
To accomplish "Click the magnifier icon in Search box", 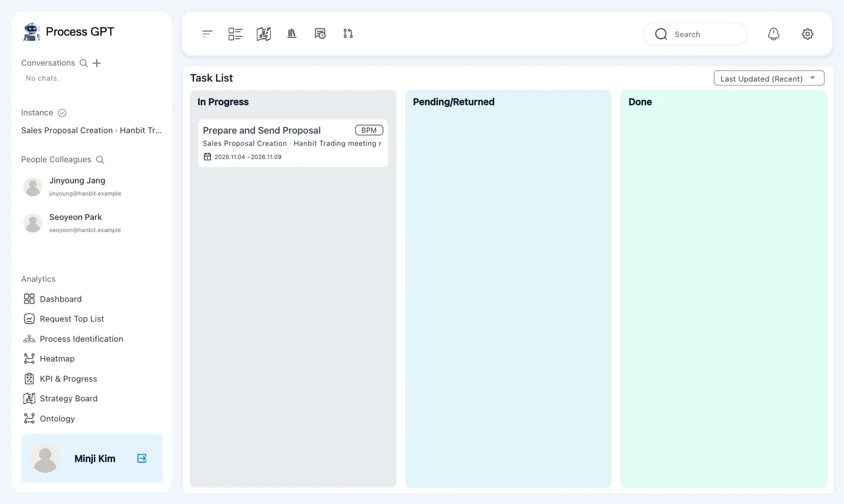I will 661,34.
